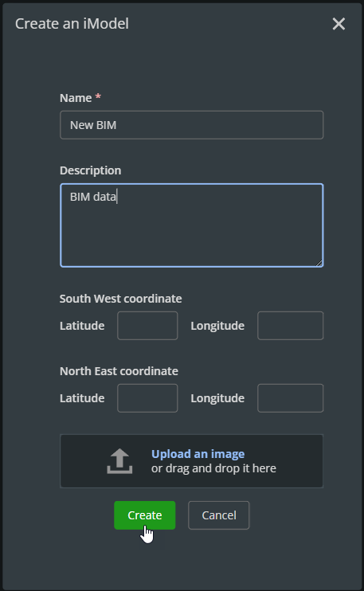The width and height of the screenshot is (364, 591).
Task: Close the Create an iModel dialog
Action: [x=339, y=24]
